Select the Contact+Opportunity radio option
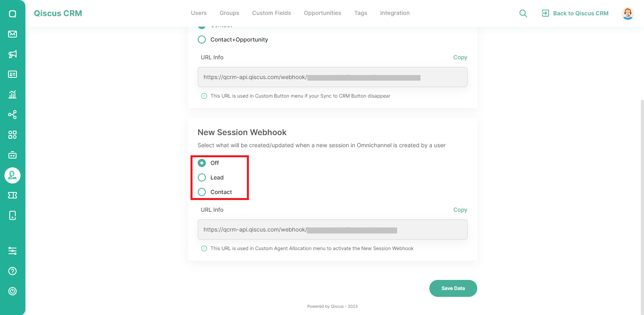This screenshot has height=315, width=644. tap(202, 40)
